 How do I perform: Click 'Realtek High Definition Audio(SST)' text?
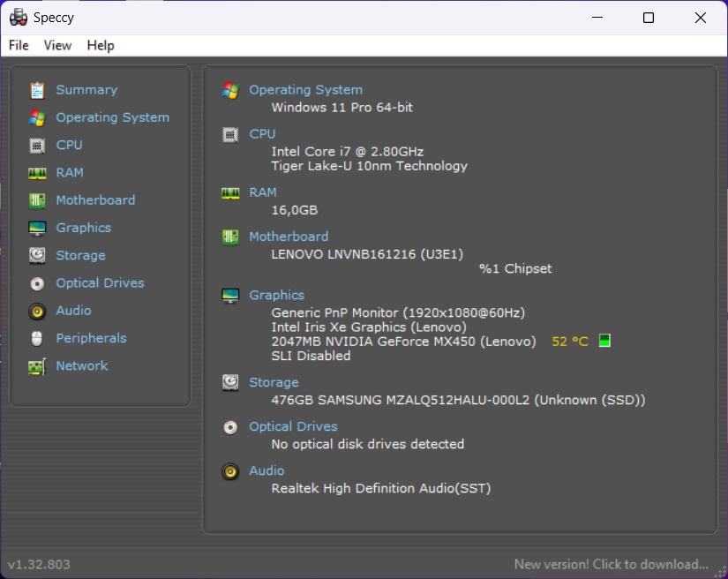point(381,488)
